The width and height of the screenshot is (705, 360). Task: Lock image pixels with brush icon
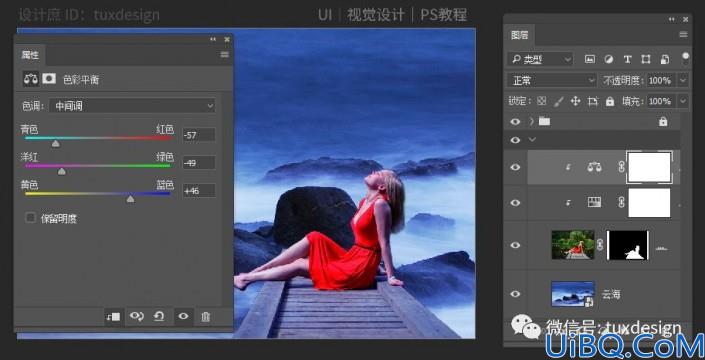coord(558,101)
